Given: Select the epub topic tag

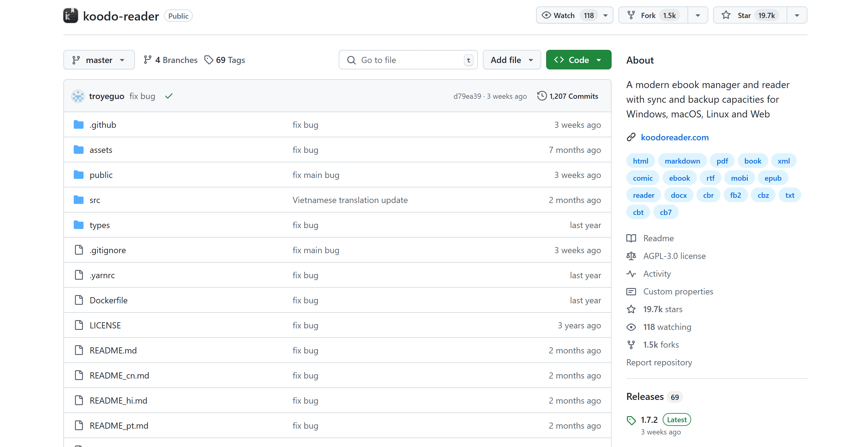Looking at the screenshot, I should pos(773,178).
